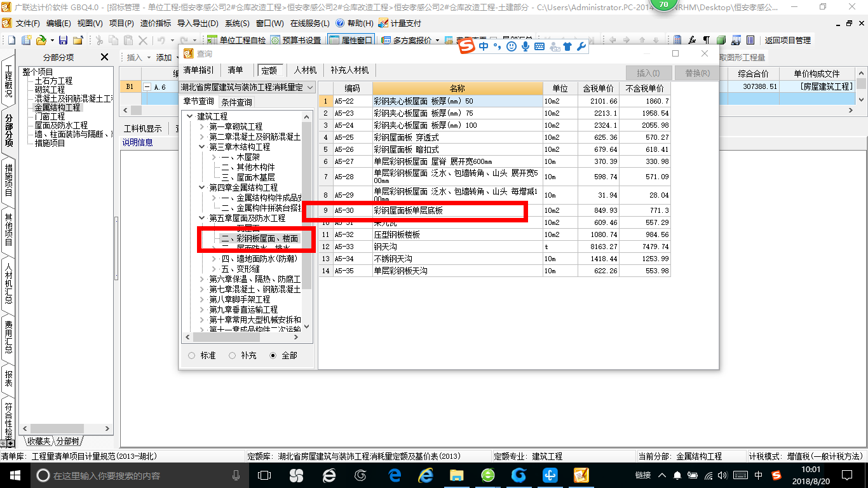Open the 造价指标 menu
Image resolution: width=868 pixels, height=488 pixels.
pyautogui.click(x=156, y=23)
